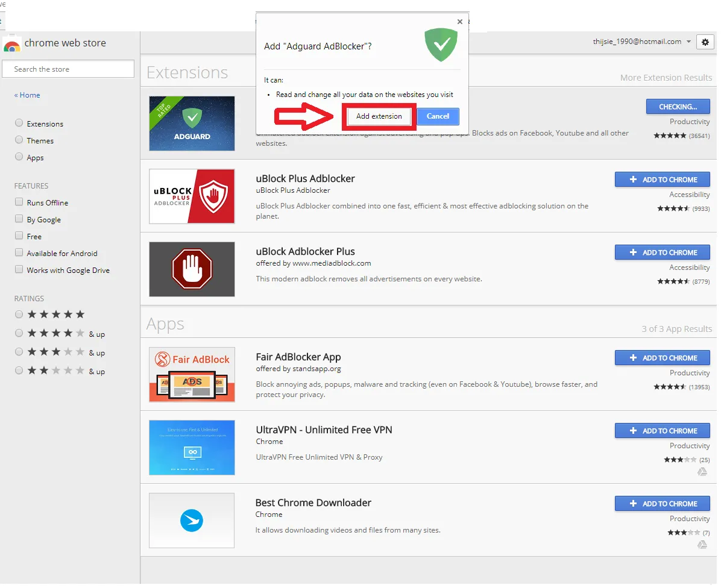Enable the Runs Offline checkbox
Image resolution: width=721 pixels, height=588 pixels.
(x=19, y=202)
